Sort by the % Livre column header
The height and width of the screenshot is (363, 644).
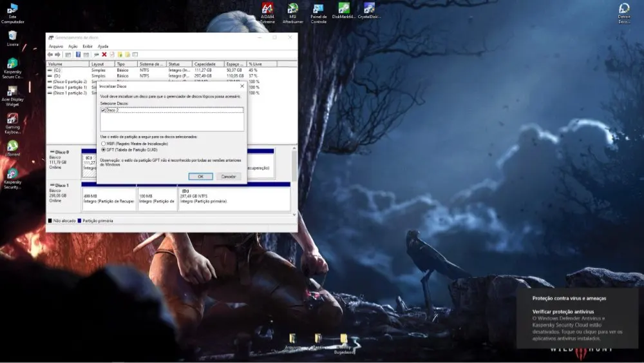coord(261,64)
